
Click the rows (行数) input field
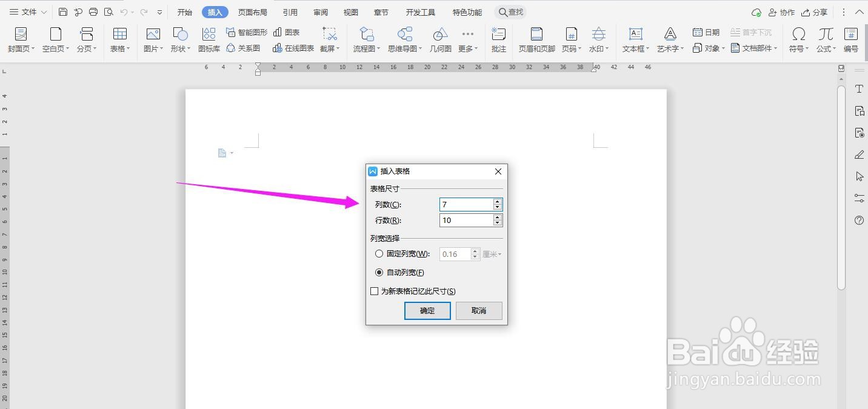(x=466, y=221)
